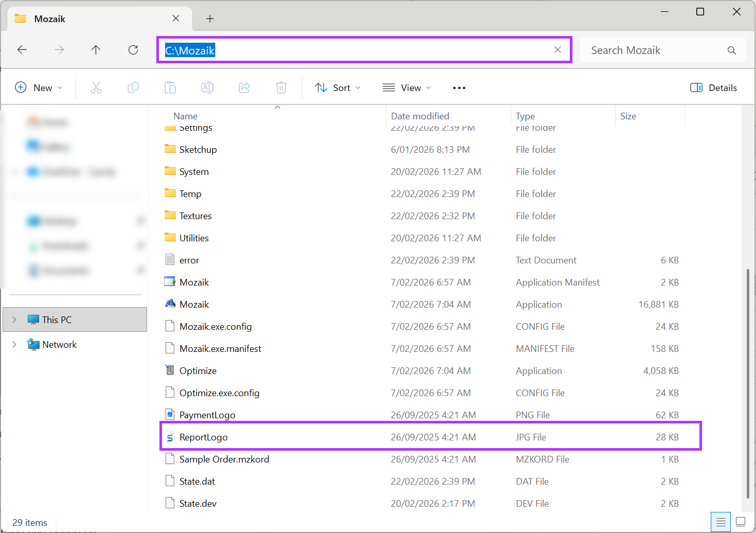Screen dimensions: 756x533
Task: Open the See more menu
Action: 459,87
